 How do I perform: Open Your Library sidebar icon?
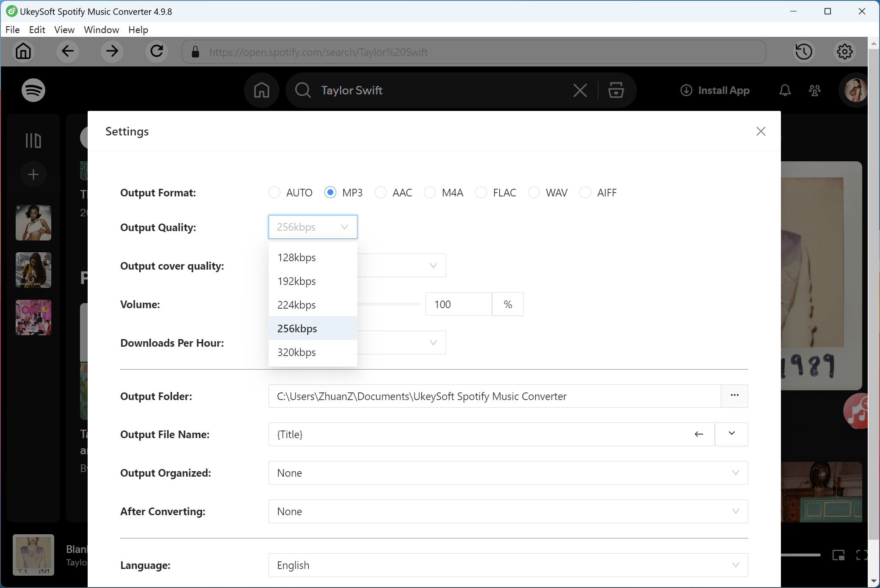click(x=33, y=141)
